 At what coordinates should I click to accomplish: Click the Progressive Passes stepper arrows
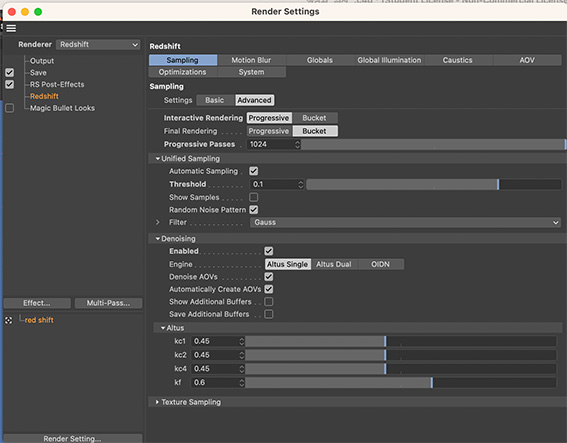pos(298,144)
